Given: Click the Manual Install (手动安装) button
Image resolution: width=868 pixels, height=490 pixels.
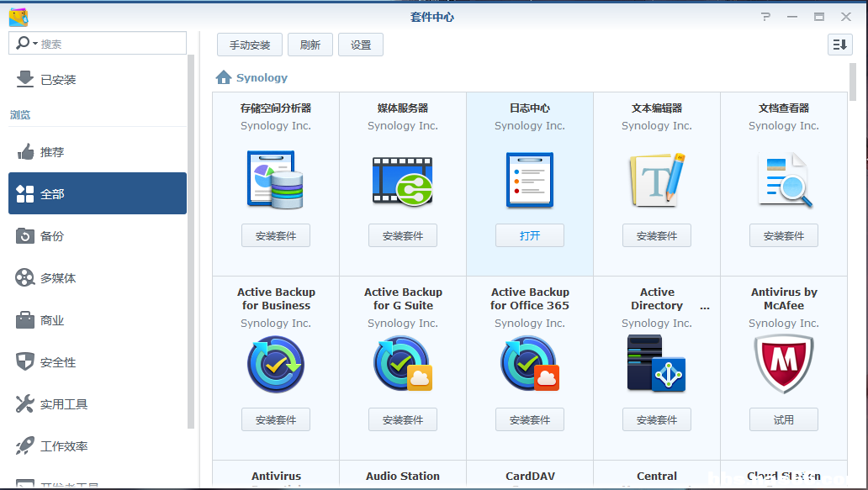Looking at the screenshot, I should [x=250, y=45].
